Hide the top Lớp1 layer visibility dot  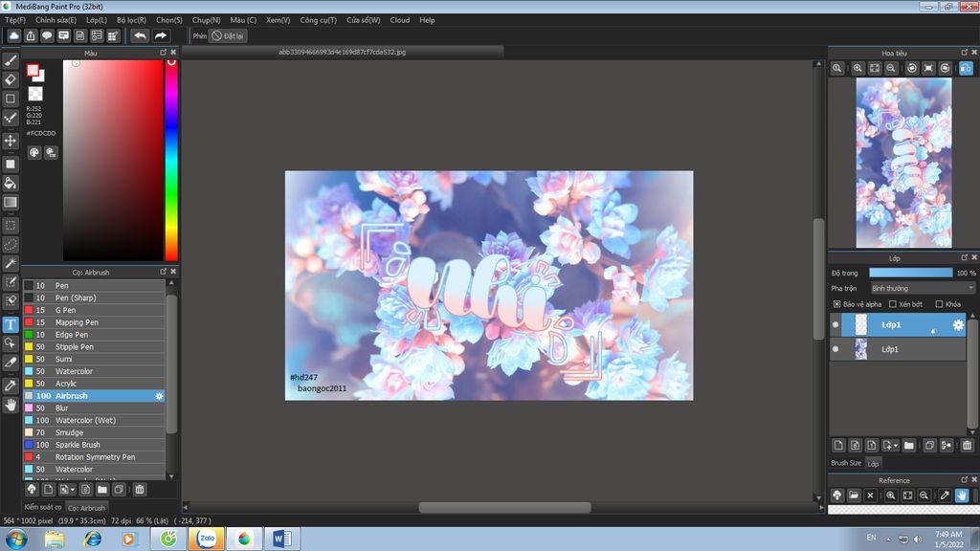click(835, 325)
